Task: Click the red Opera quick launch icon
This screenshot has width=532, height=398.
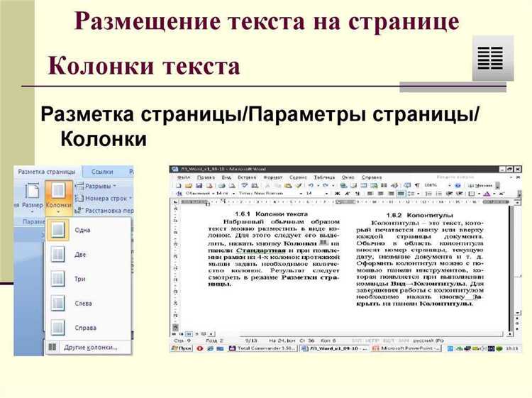Action: [200, 348]
